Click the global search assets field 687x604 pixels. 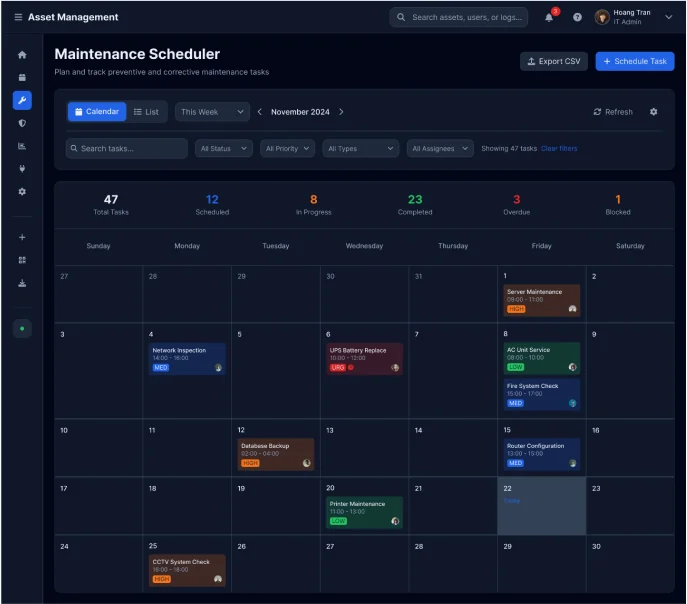(x=458, y=17)
